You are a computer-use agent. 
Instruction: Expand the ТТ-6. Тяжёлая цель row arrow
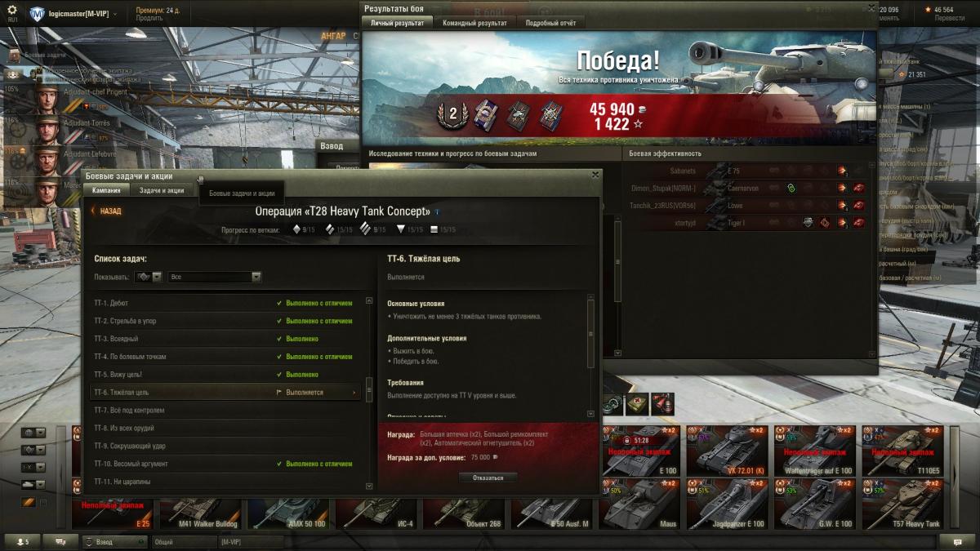tap(354, 393)
